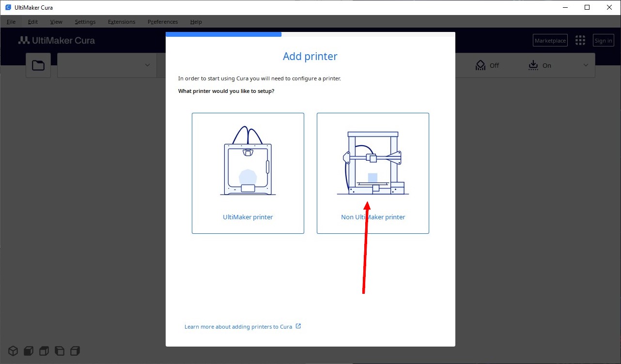This screenshot has width=621, height=364.
Task: Switch to right side view cube icon
Action: (75, 351)
